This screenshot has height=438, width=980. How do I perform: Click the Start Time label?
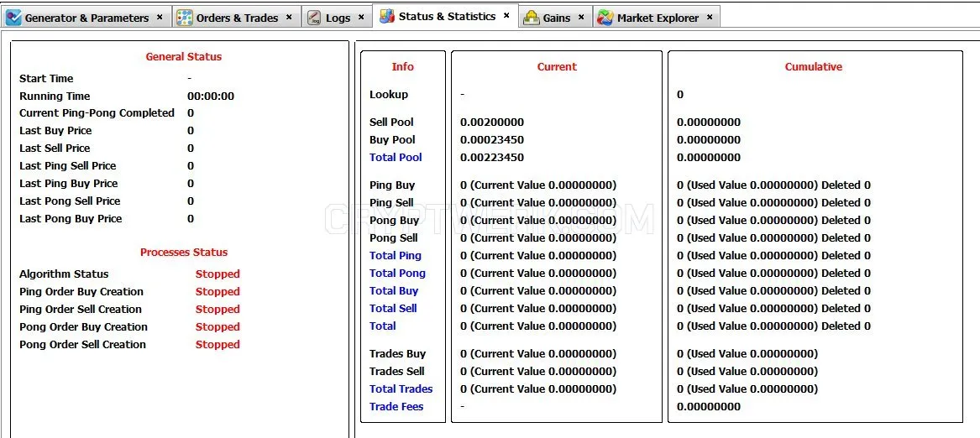pos(46,79)
